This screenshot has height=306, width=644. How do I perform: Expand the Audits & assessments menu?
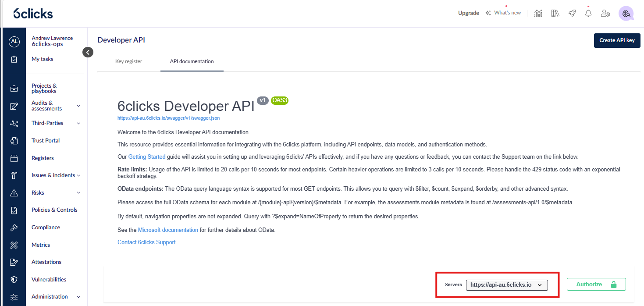pos(78,106)
